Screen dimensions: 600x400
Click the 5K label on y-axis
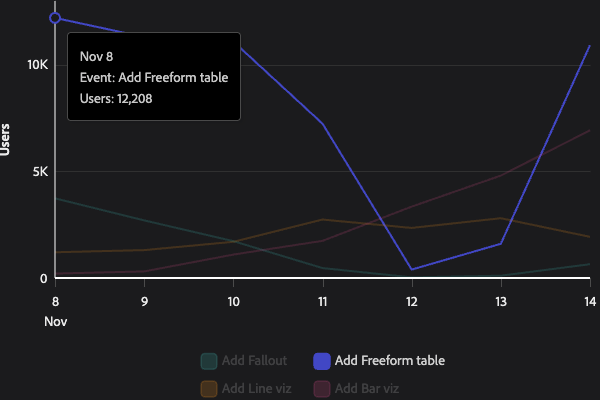[x=40, y=172]
